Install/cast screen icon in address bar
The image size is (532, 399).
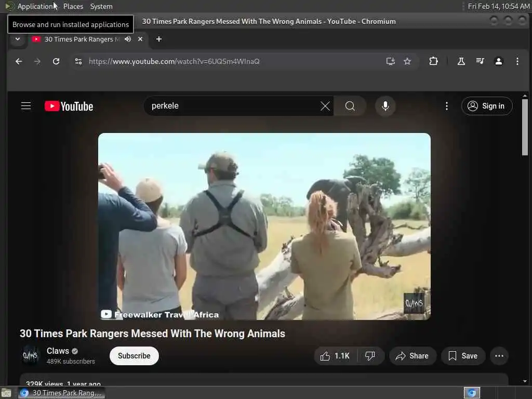coord(391,61)
